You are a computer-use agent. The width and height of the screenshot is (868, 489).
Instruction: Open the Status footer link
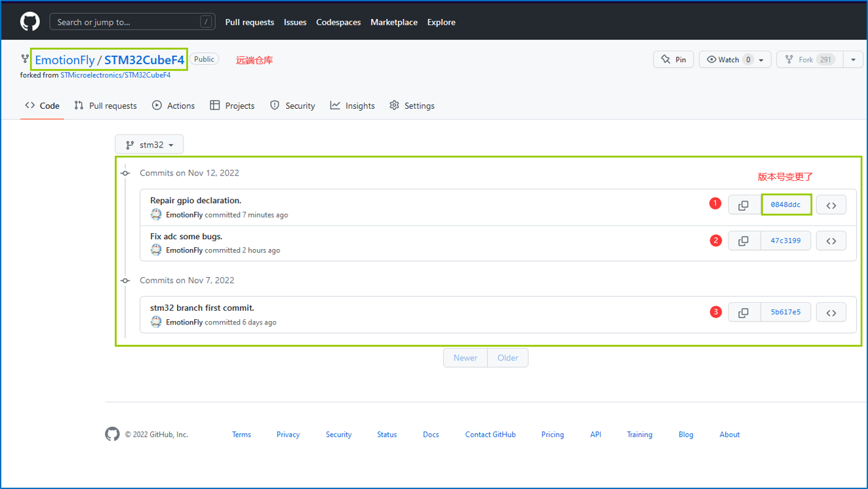[387, 435]
